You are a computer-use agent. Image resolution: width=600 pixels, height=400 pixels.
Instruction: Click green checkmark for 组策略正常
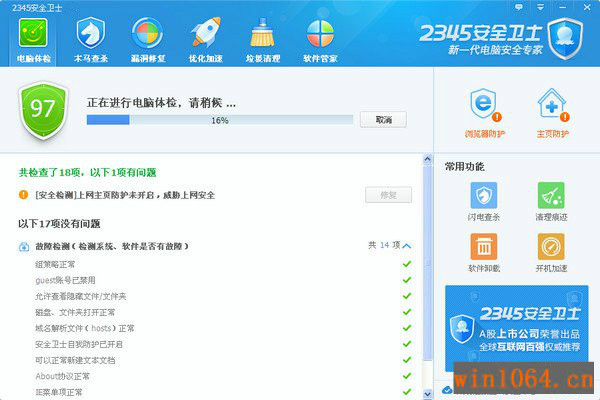pos(407,264)
